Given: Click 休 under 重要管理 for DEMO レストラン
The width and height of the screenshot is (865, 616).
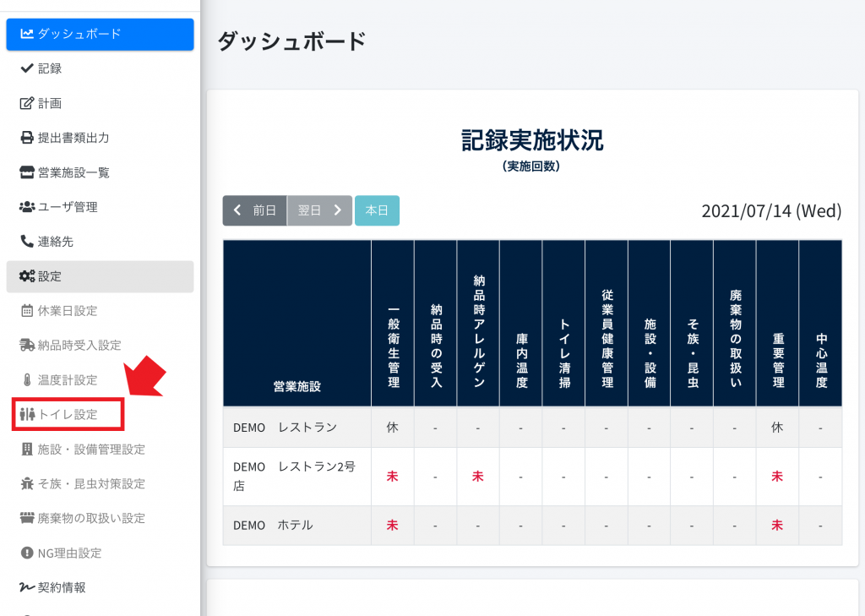Looking at the screenshot, I should pyautogui.click(x=777, y=428).
